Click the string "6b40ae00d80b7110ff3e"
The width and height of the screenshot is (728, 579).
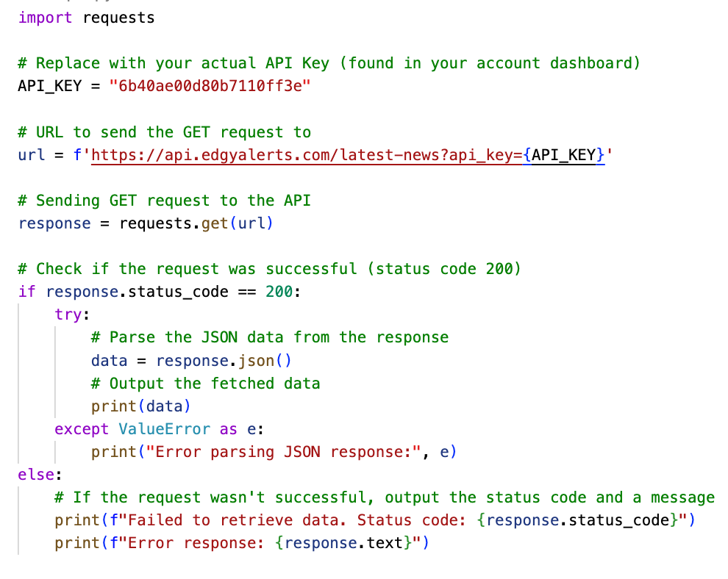pyautogui.click(x=210, y=86)
